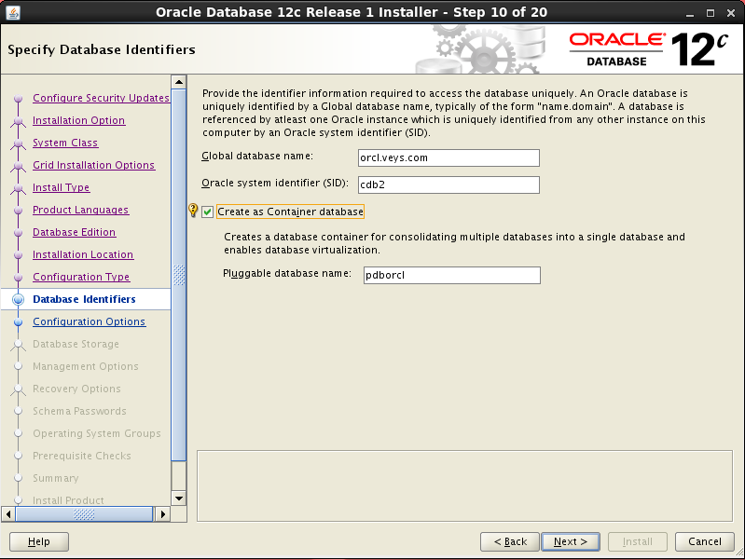
Task: Open Install Type step
Action: [x=61, y=187]
